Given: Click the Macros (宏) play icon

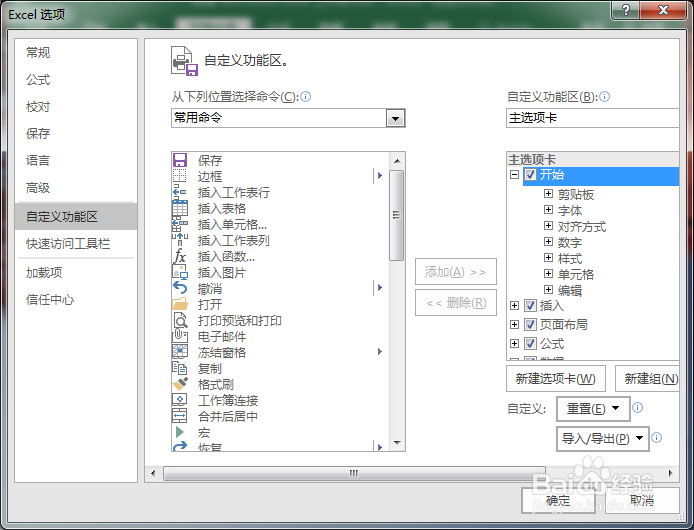Looking at the screenshot, I should pyautogui.click(x=180, y=431).
